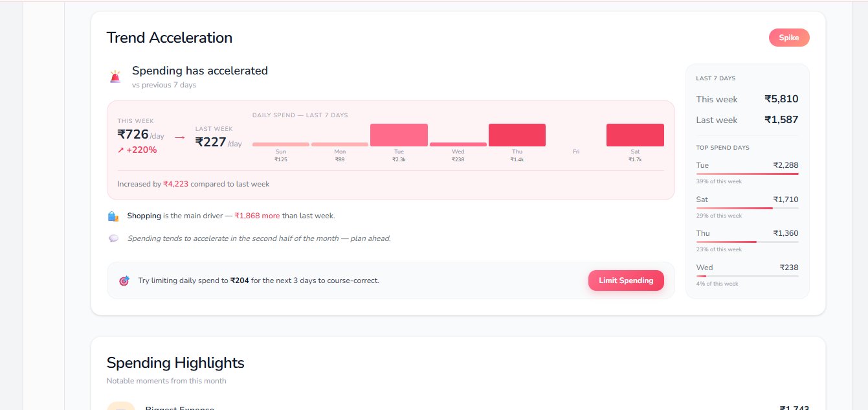Click Tue progress bar in Top Spend Days

[747, 174]
